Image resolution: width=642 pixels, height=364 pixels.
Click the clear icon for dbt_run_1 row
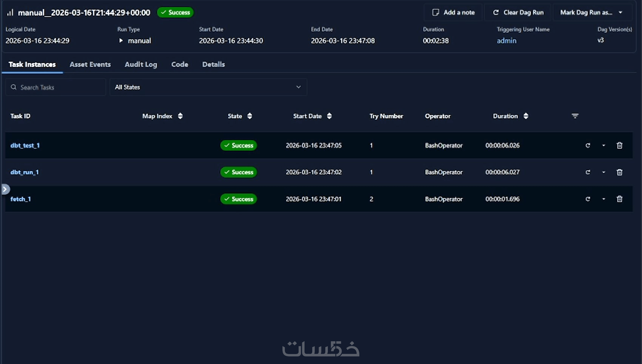pyautogui.click(x=588, y=172)
